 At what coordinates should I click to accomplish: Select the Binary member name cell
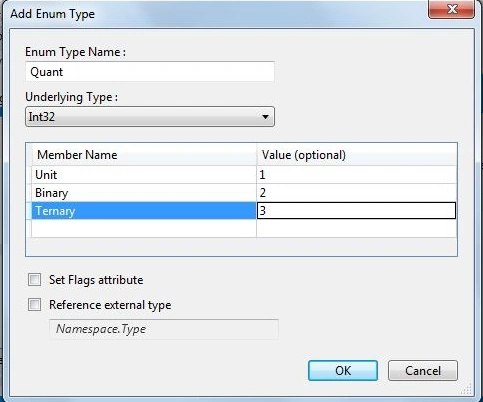(x=144, y=193)
